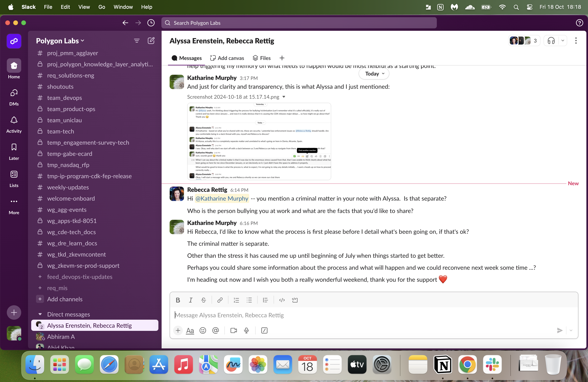Launch Notion from the Dock

442,364
